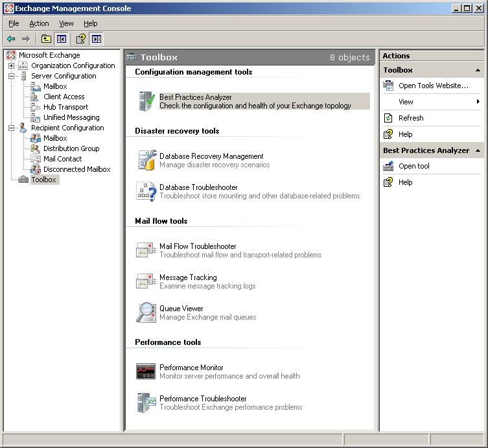The image size is (488, 448).
Task: Click Refresh in the Actions pane
Action: pos(411,118)
